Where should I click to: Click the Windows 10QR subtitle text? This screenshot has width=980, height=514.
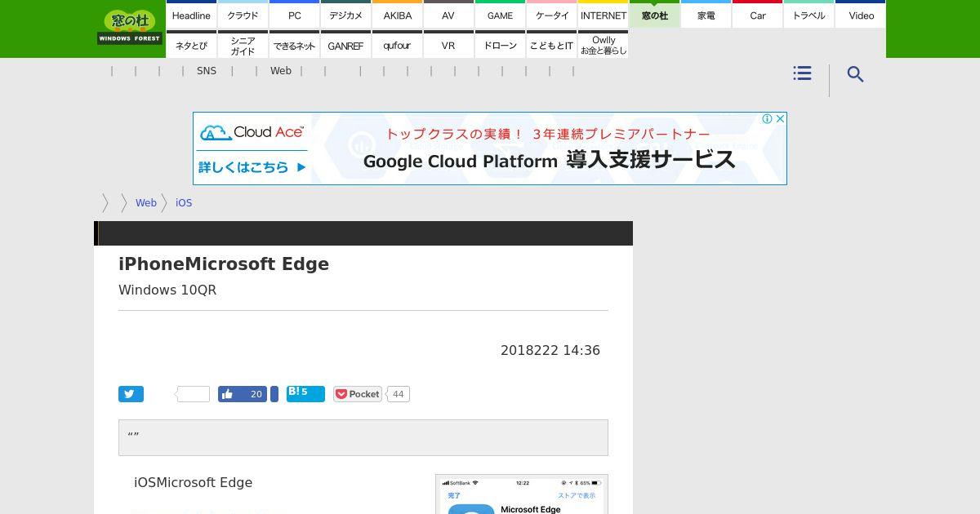coord(167,290)
